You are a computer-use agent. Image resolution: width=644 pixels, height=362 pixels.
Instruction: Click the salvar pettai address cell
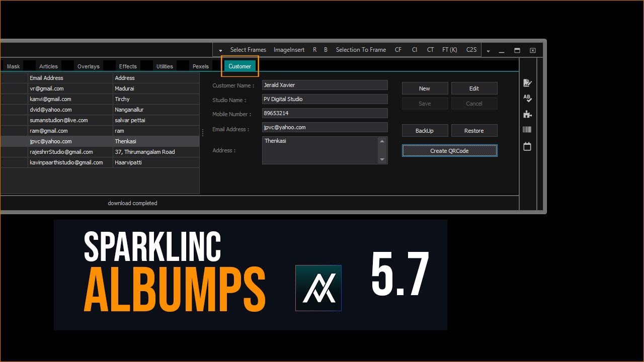click(156, 120)
